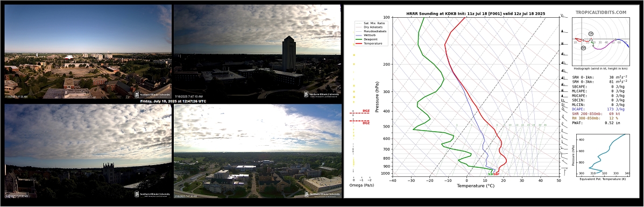Open the bottom-left cloudy-sky webcam view
This screenshot has height=207, width=644.
pyautogui.click(x=88, y=151)
